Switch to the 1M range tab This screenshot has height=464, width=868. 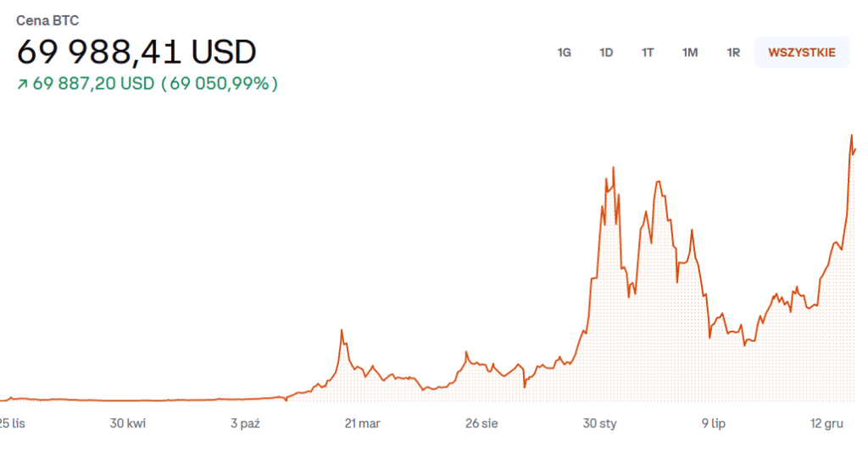click(x=690, y=53)
